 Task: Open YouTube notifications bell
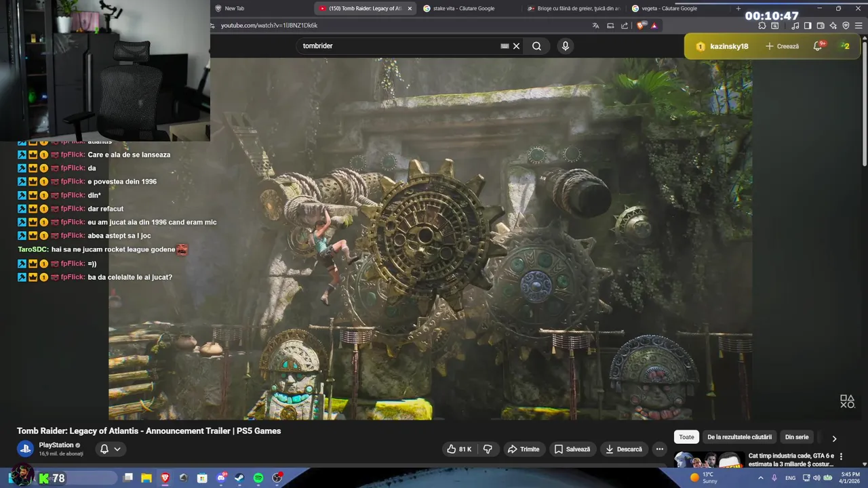point(819,46)
